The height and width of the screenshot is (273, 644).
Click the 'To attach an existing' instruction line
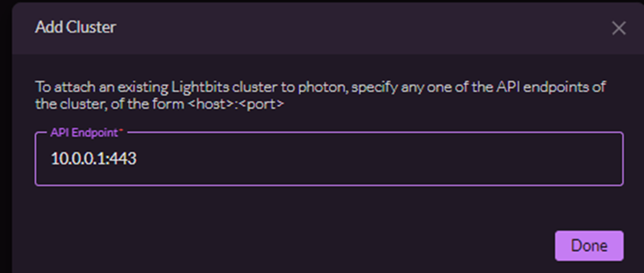(321, 87)
